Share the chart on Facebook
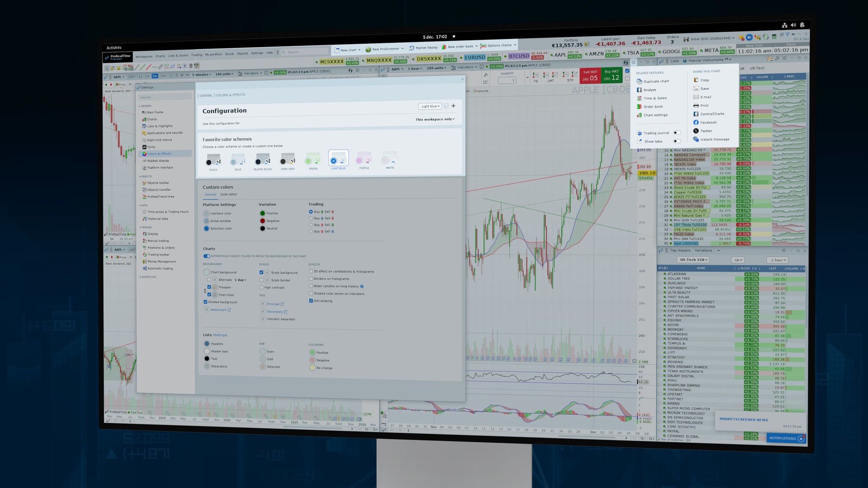Screen dimensions: 868x488 pos(705,122)
